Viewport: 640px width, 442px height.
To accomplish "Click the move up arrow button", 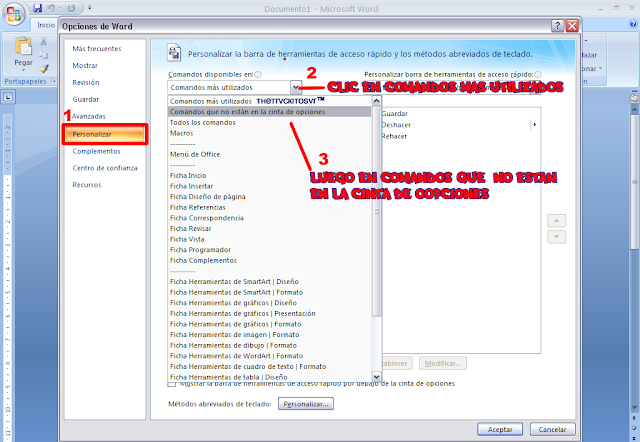I will tap(556, 221).
